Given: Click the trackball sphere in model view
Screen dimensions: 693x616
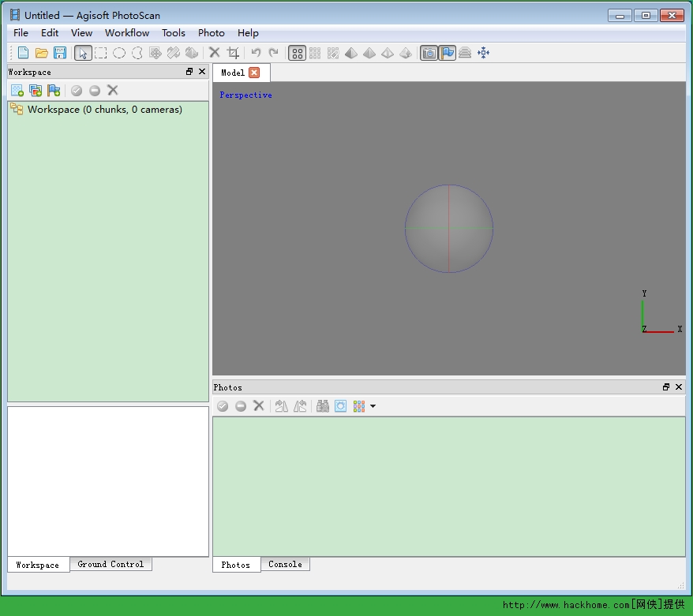Looking at the screenshot, I should coord(449,228).
